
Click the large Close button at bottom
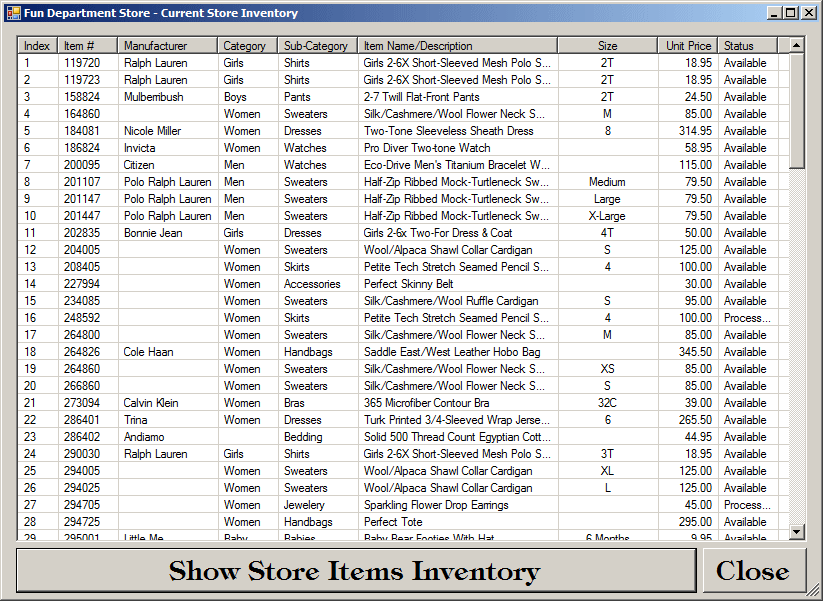[x=754, y=571]
